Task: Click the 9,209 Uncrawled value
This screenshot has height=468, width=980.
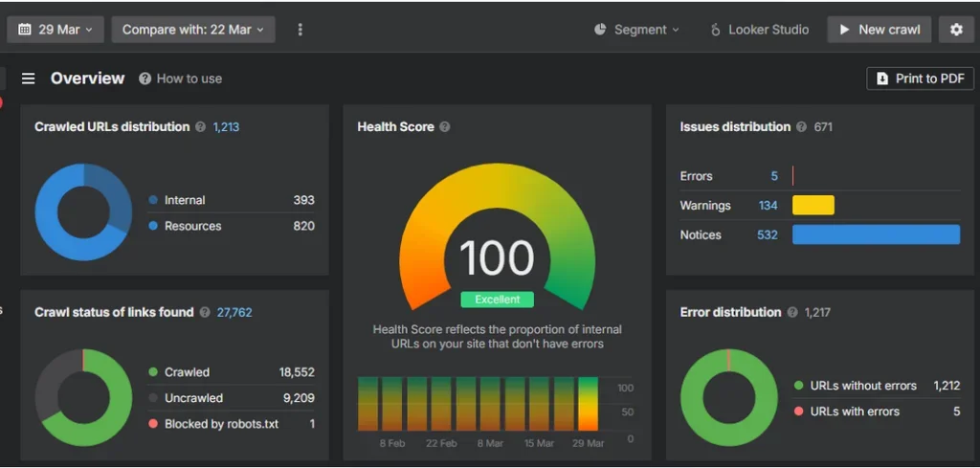Action: point(299,398)
